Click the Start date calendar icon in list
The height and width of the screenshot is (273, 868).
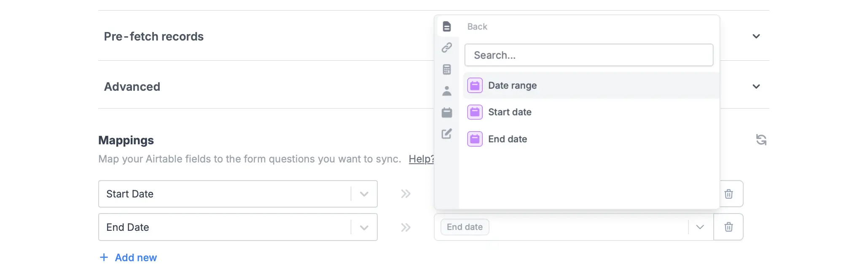(x=475, y=112)
